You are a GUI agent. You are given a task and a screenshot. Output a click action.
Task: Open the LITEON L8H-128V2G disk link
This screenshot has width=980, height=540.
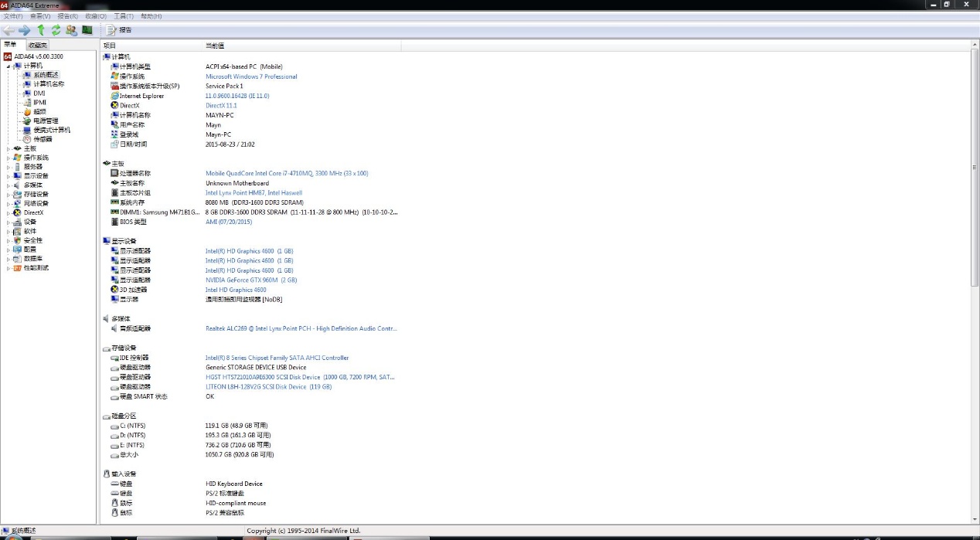click(x=268, y=386)
